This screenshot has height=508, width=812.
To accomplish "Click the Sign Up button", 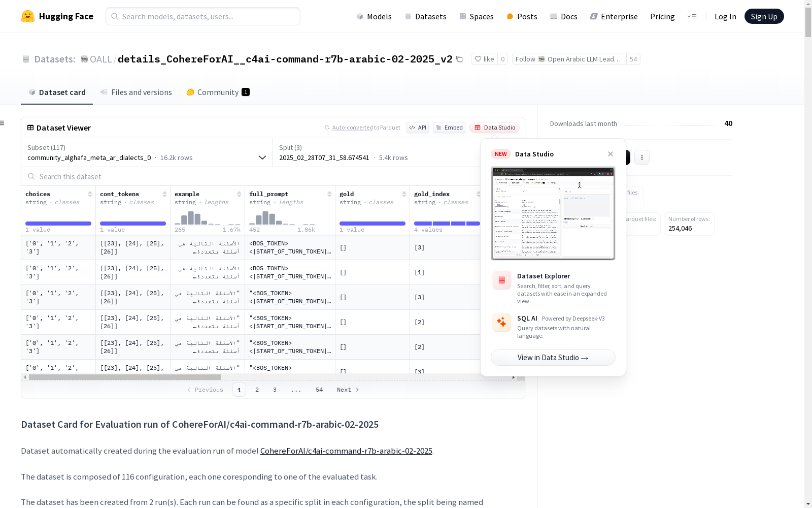I will pyautogui.click(x=764, y=16).
